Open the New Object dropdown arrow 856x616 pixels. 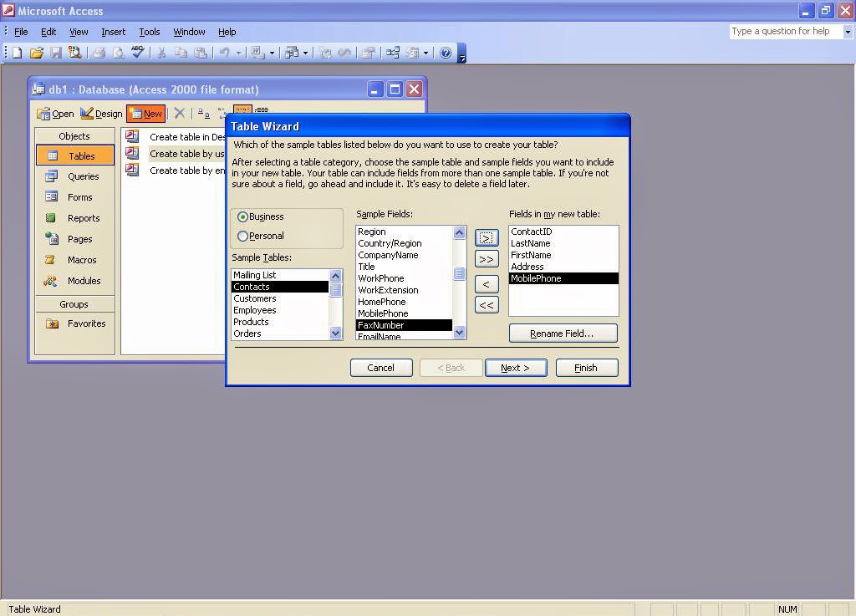tap(305, 52)
